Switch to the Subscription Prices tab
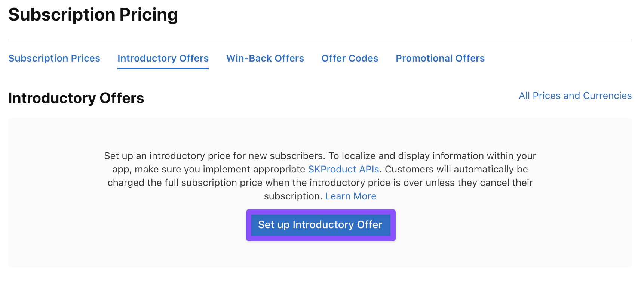 pyautogui.click(x=54, y=58)
